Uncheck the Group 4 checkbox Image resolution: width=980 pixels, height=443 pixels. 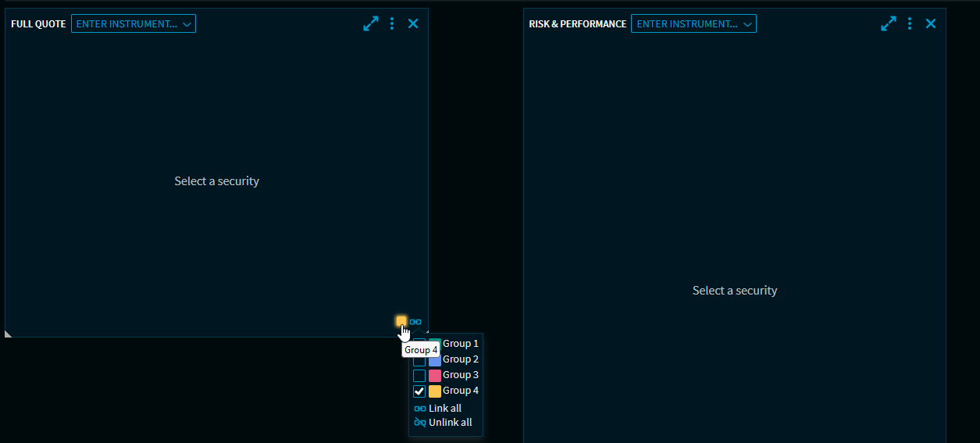(x=419, y=391)
